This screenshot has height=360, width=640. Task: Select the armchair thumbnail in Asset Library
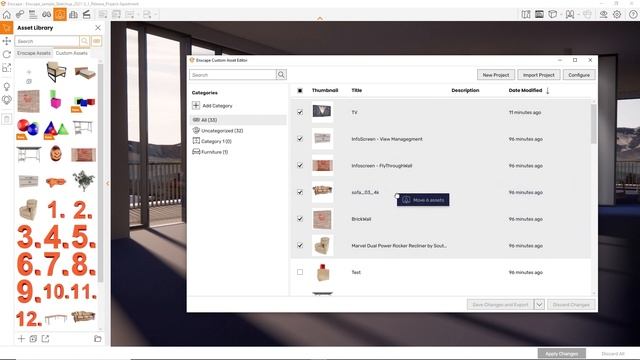coord(56,72)
